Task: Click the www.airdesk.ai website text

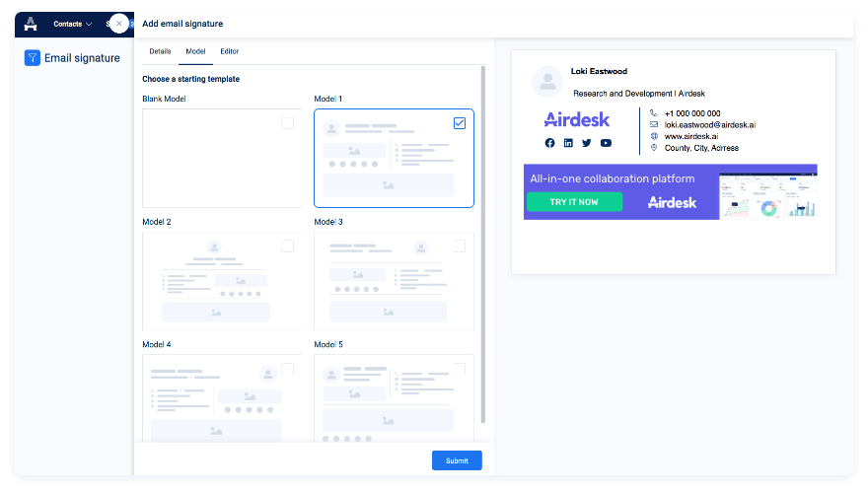Action: pos(690,136)
